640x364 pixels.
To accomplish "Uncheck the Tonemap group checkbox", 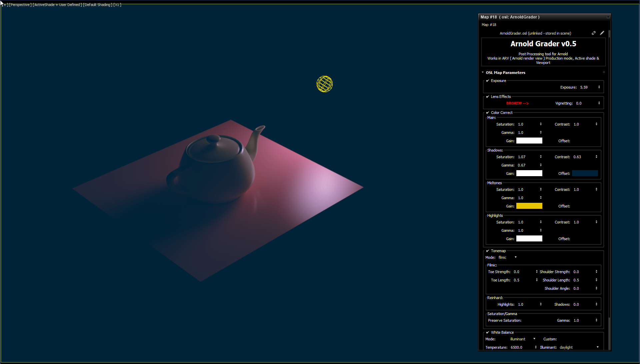I will pos(488,251).
